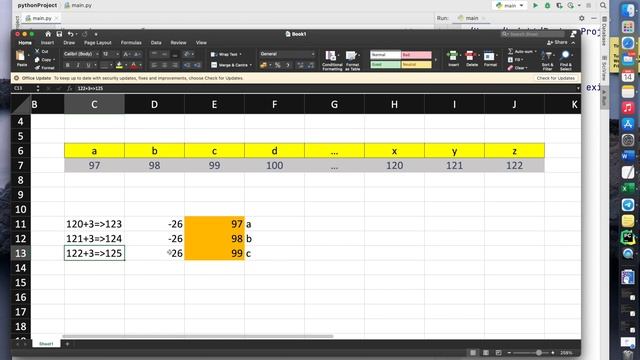The image size is (640, 360).
Task: Apply the currency accounting format
Action: [x=263, y=65]
